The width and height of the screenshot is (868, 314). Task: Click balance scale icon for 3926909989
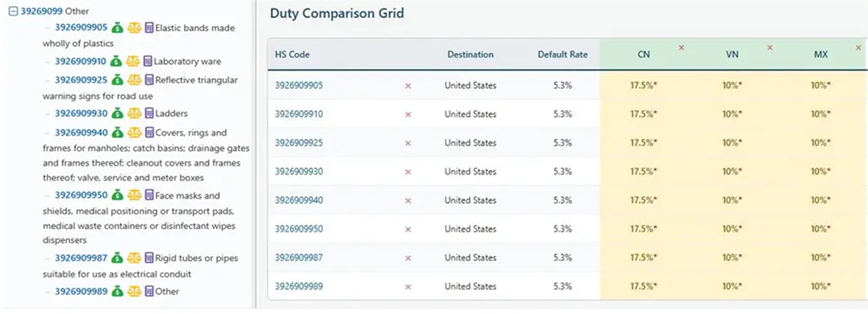pyautogui.click(x=135, y=291)
